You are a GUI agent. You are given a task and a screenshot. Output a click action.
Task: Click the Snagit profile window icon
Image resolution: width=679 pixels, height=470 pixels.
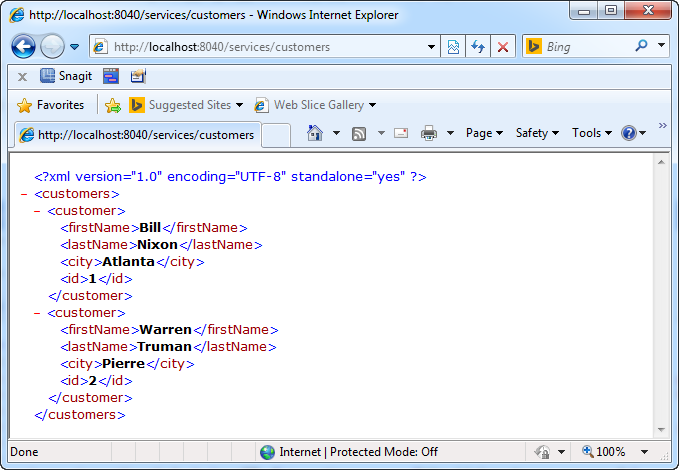(111, 76)
